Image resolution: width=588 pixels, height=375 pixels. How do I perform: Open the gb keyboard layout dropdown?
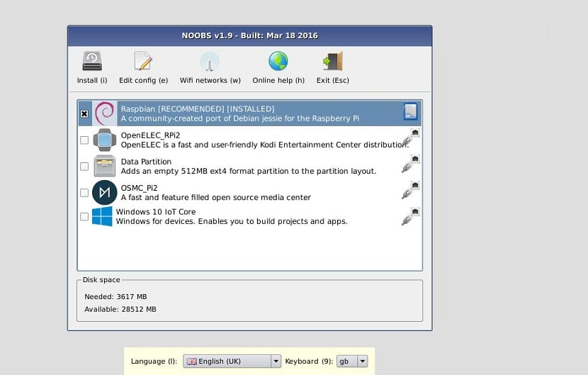352,361
